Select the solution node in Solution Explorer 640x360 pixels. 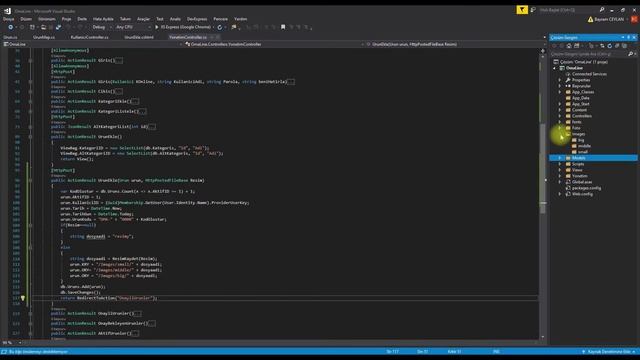(x=583, y=62)
